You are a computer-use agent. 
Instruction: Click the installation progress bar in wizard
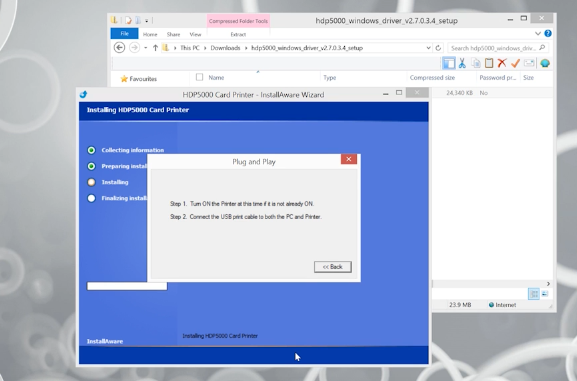[127, 286]
